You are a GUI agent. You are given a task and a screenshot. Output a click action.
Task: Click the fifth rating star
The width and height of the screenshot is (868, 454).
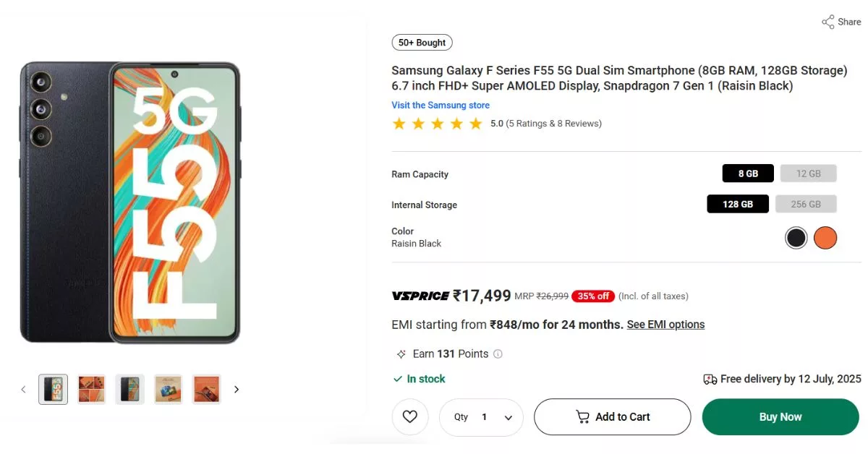click(x=475, y=124)
